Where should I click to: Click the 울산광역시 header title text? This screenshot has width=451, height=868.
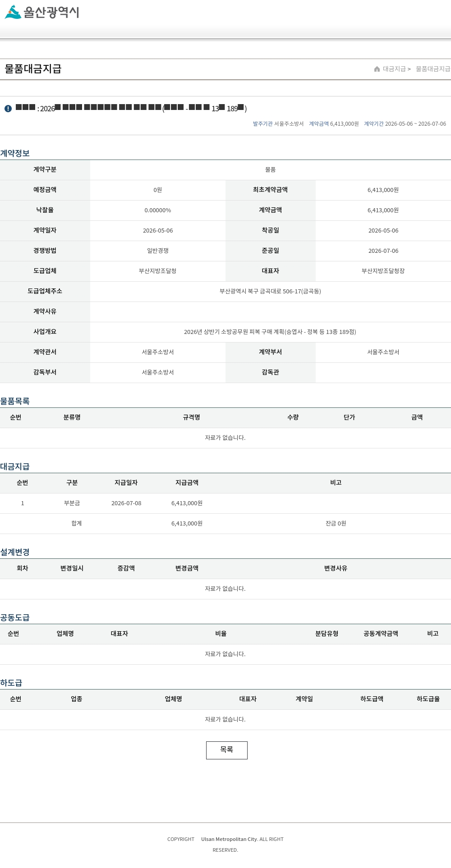[x=51, y=12]
